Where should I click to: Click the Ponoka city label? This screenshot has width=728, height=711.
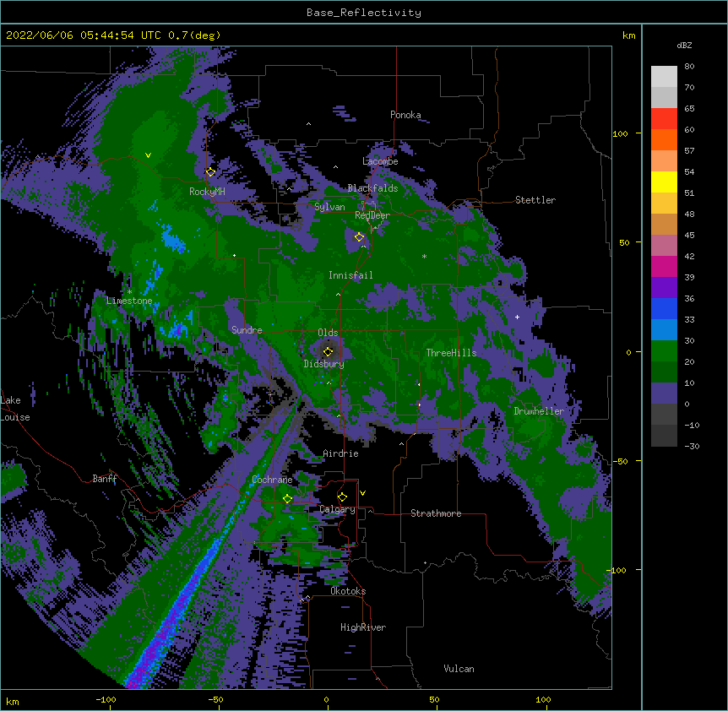pos(405,115)
